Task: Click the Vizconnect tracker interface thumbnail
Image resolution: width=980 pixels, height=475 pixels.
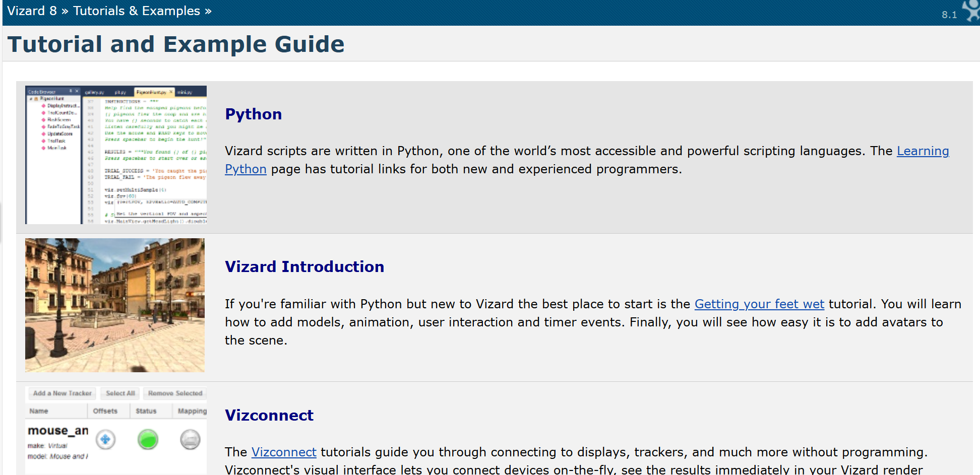Action: pos(116,430)
